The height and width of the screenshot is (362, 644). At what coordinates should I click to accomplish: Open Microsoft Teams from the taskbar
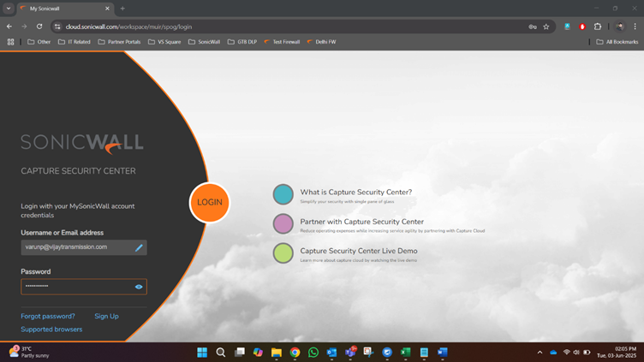(350, 352)
